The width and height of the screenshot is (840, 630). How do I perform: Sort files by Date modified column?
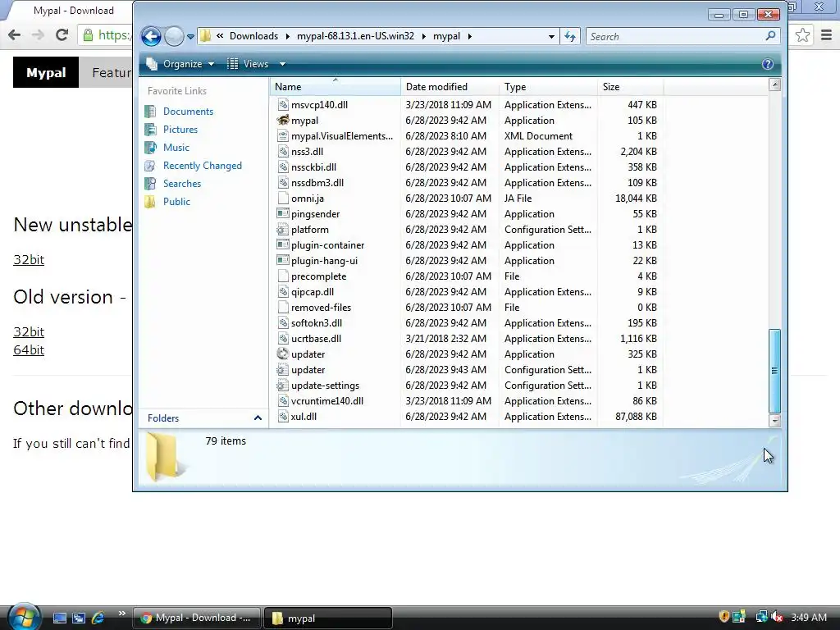click(x=450, y=87)
